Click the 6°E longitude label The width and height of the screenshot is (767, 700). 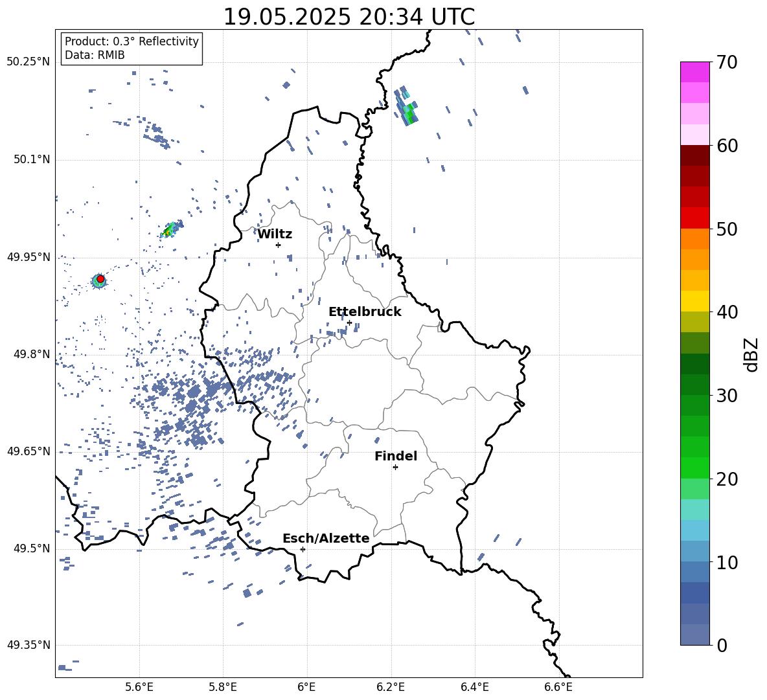pos(306,687)
